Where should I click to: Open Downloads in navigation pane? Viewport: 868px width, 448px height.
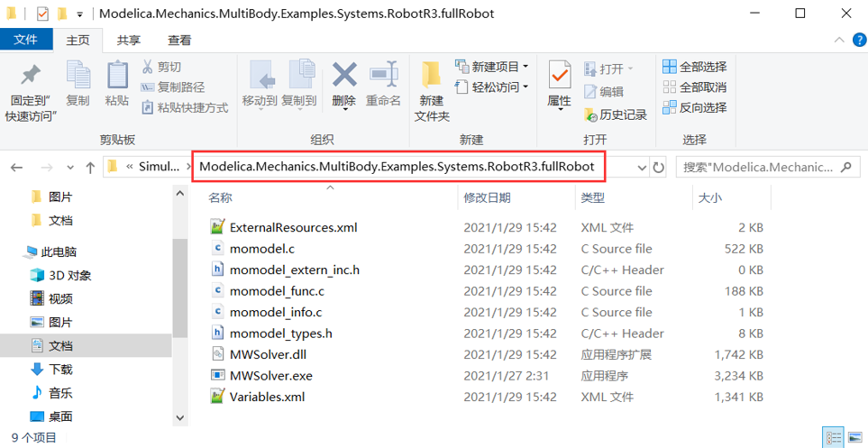coord(51,370)
